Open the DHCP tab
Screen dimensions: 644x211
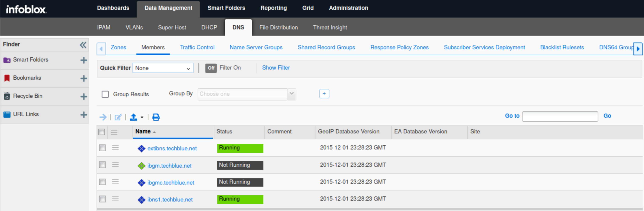(x=209, y=27)
